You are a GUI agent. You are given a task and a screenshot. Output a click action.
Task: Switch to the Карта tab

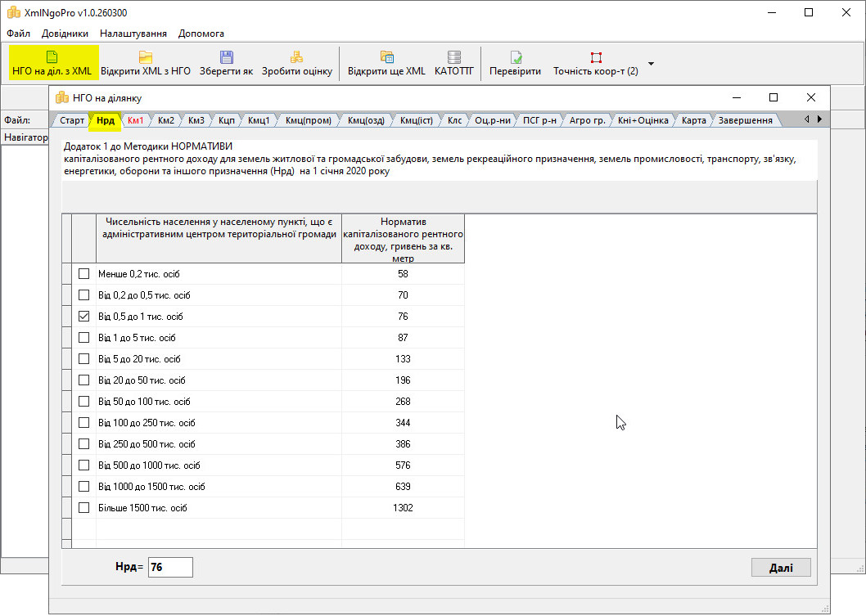point(693,120)
